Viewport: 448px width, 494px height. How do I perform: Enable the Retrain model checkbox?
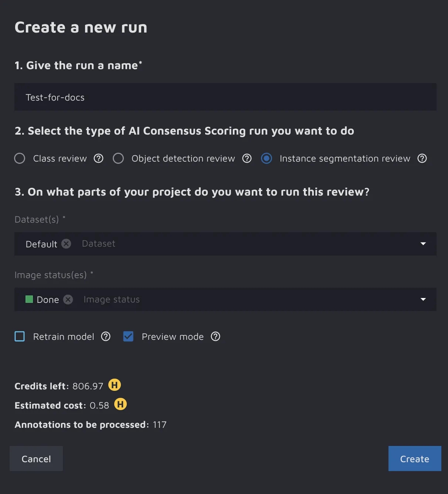20,336
